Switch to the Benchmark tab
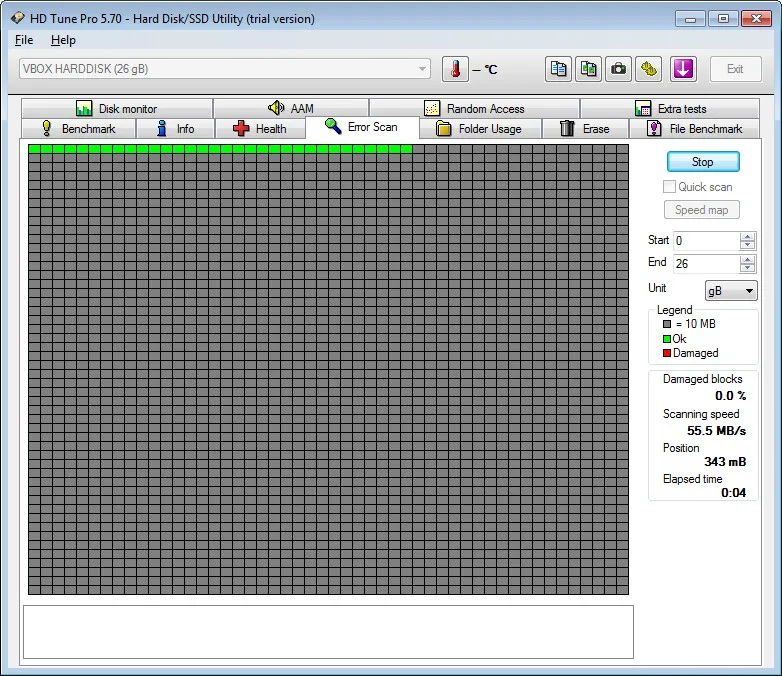Screen dimensions: 782x676 click(x=79, y=129)
